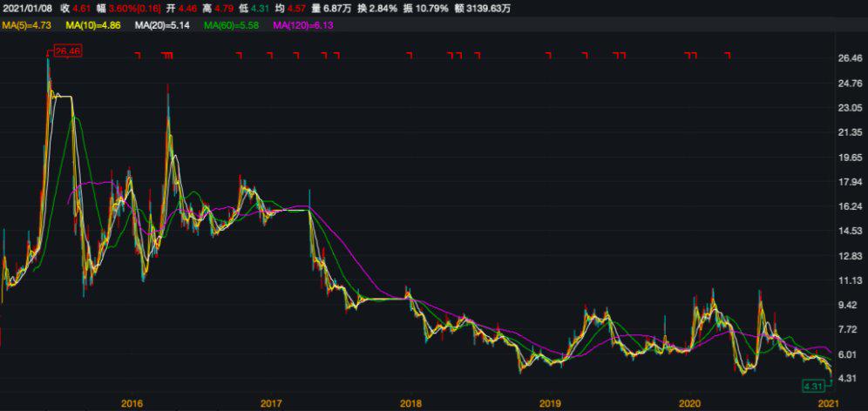The width and height of the screenshot is (868, 411).
Task: Click the green 4.31 lowest price tag
Action: [813, 385]
